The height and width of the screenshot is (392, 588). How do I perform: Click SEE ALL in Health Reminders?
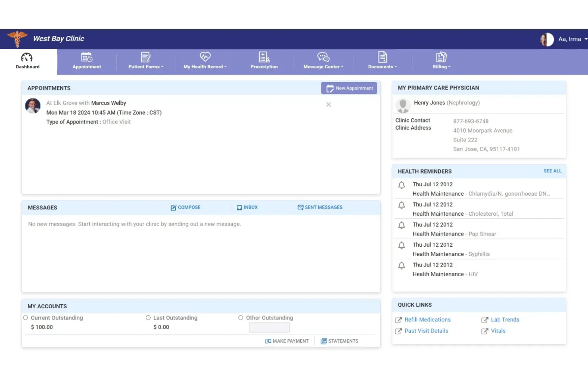pyautogui.click(x=553, y=171)
